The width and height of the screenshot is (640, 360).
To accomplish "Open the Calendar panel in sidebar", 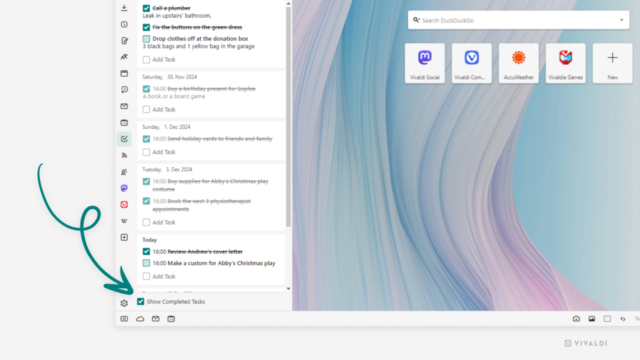I will click(124, 122).
